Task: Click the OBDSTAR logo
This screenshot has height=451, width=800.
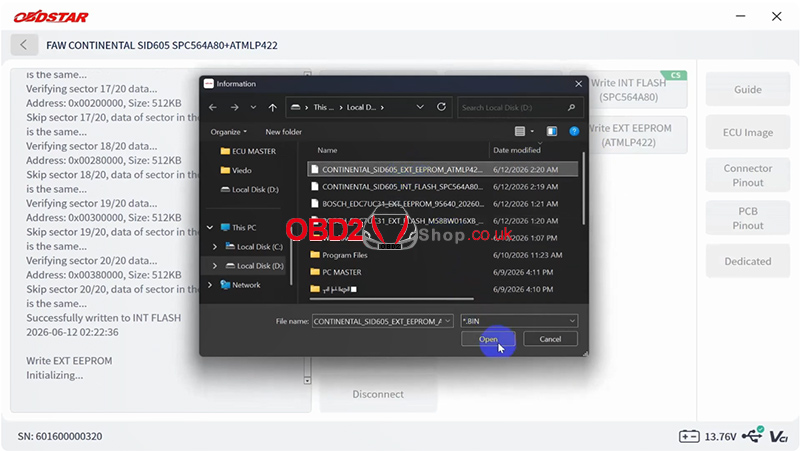Action: (51, 17)
